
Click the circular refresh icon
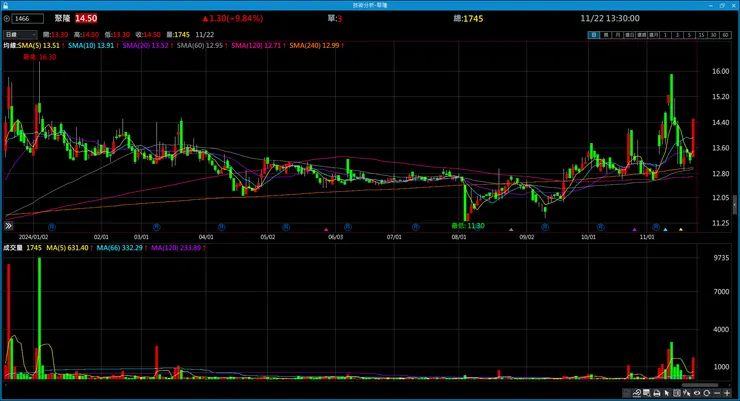[706, 393]
